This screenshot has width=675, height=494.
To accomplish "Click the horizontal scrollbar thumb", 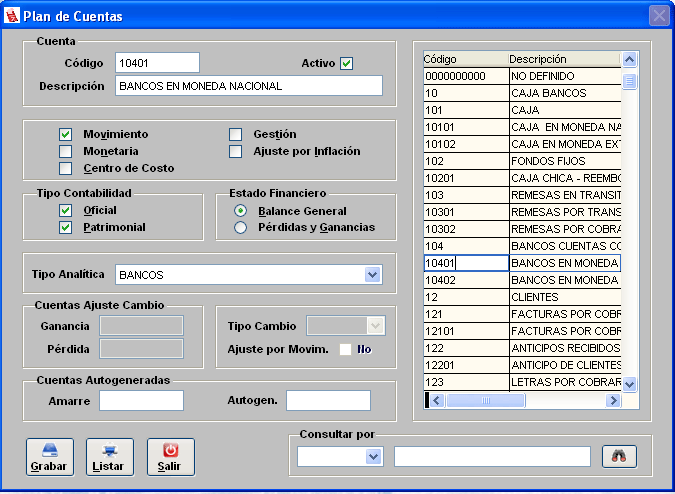I will click(x=486, y=401).
